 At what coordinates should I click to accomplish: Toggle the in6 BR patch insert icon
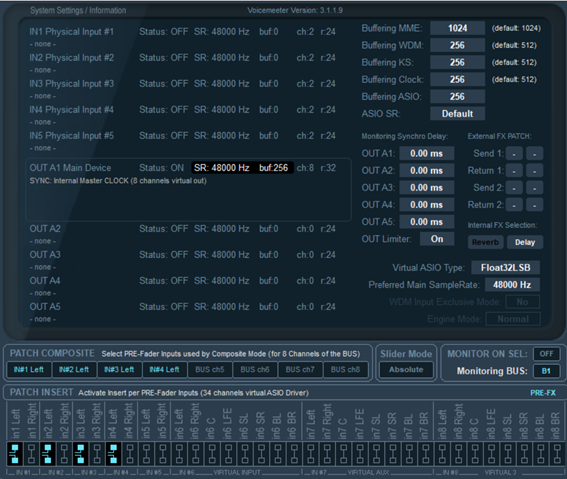coord(294,454)
